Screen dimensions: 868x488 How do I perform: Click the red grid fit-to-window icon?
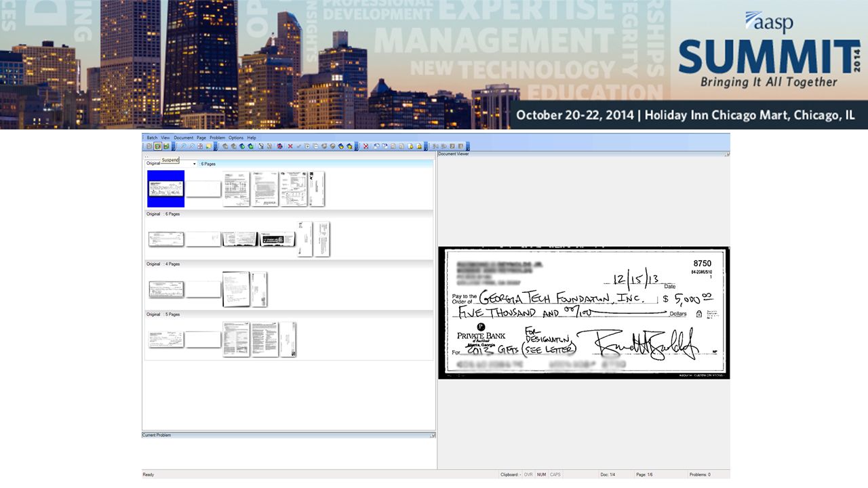(x=200, y=146)
